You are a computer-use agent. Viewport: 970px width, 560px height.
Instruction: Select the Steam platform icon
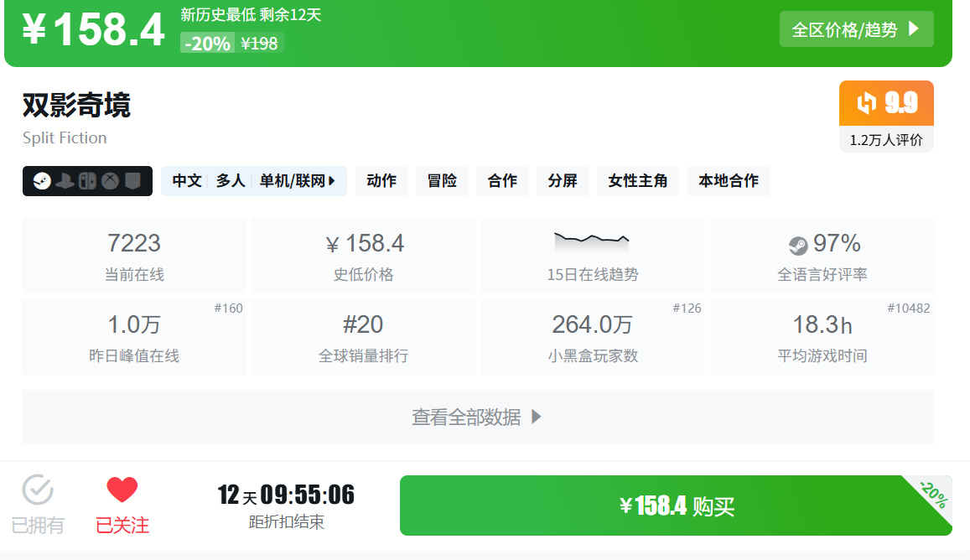(42, 181)
